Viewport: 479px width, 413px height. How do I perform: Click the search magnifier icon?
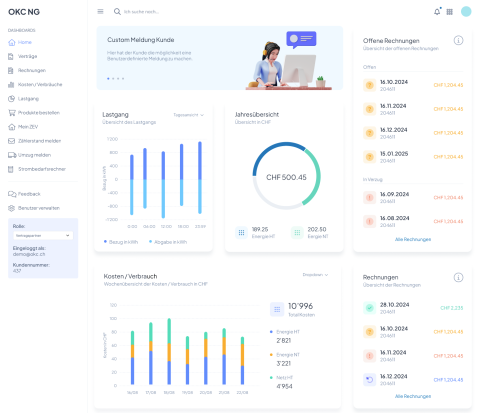coord(117,12)
